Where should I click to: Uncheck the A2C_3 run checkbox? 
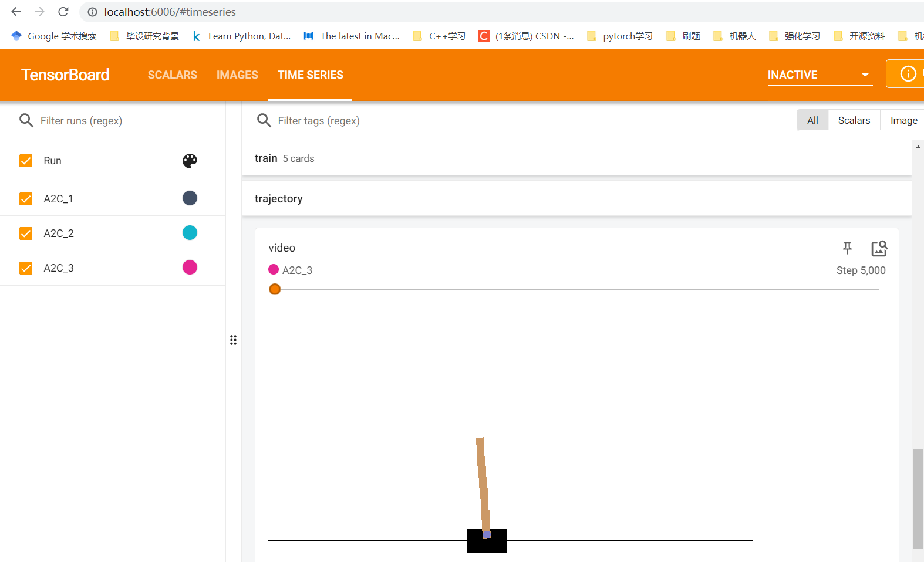[26, 268]
